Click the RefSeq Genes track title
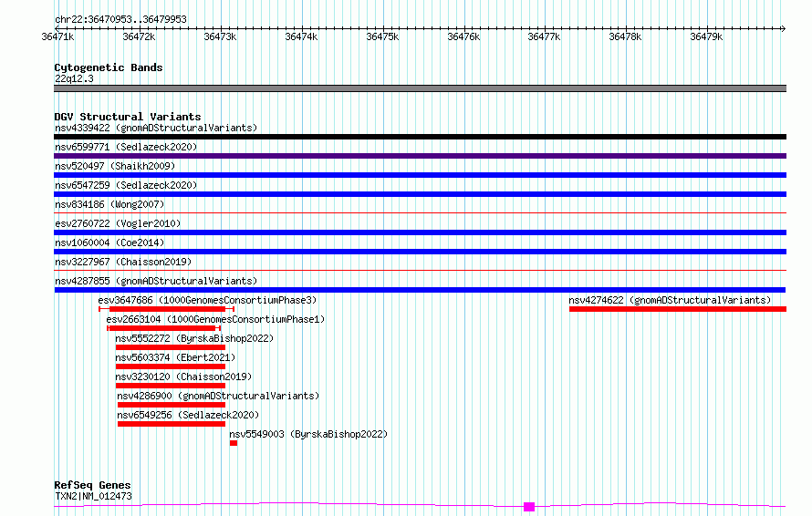The image size is (812, 516). click(x=92, y=485)
